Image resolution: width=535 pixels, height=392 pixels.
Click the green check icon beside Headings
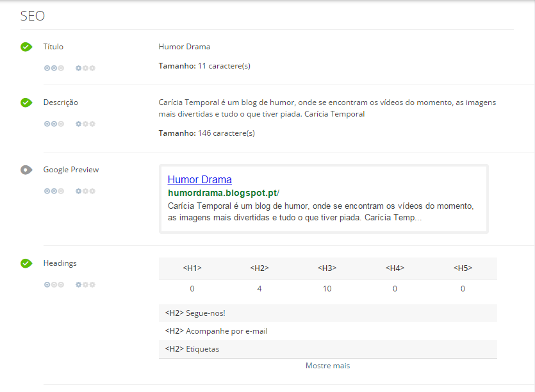[26, 263]
